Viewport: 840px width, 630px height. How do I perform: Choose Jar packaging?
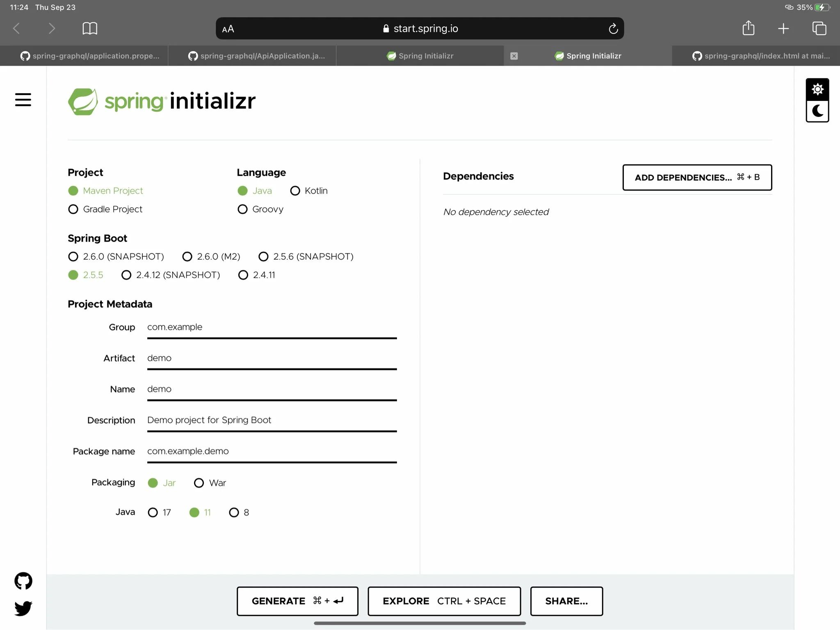(x=162, y=483)
